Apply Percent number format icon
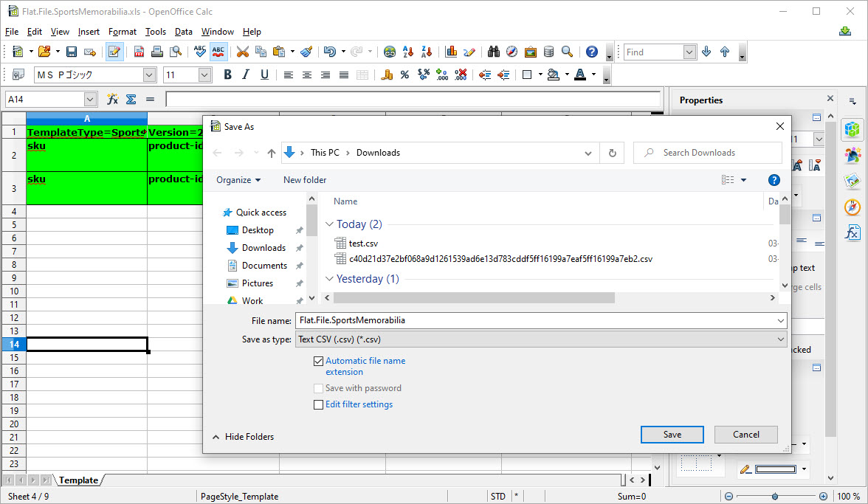868x504 pixels. tap(404, 75)
